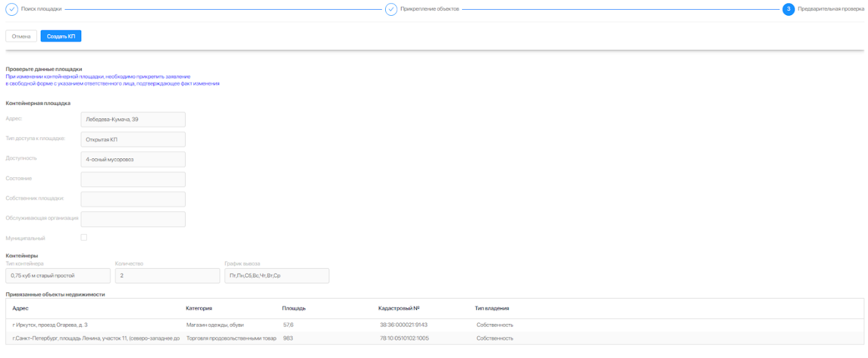Viewport: 868px width, 358px height.
Task: Select the Санкт-Петербург, площадь Ленина table row
Action: point(243,338)
